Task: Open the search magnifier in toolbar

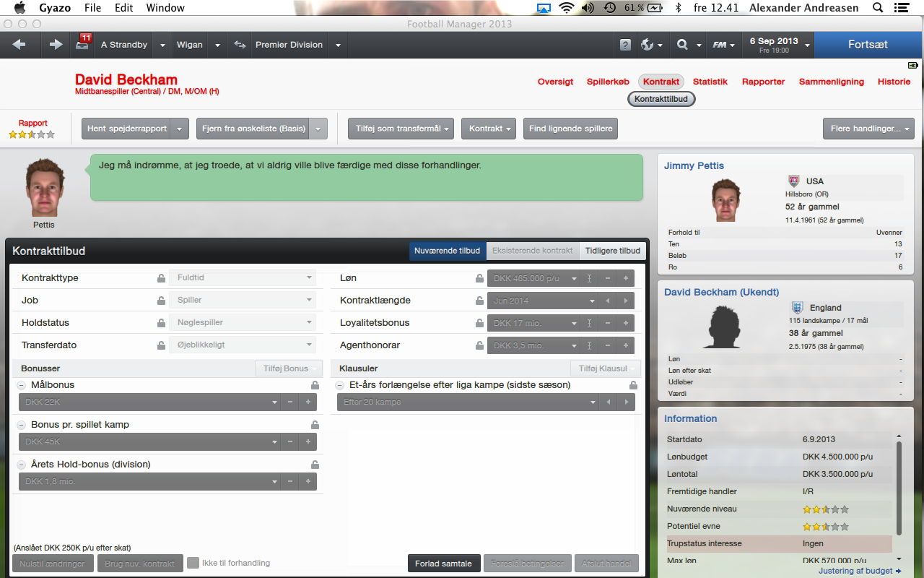Action: (x=682, y=45)
